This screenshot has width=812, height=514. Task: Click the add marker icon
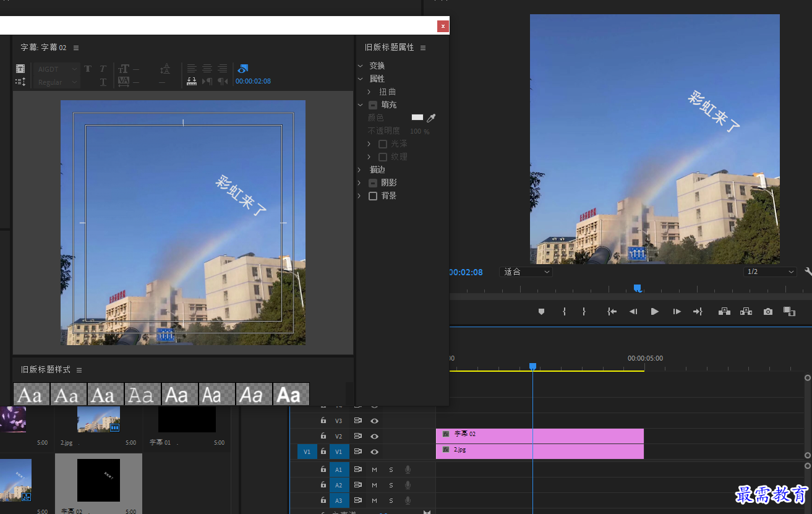click(x=541, y=312)
